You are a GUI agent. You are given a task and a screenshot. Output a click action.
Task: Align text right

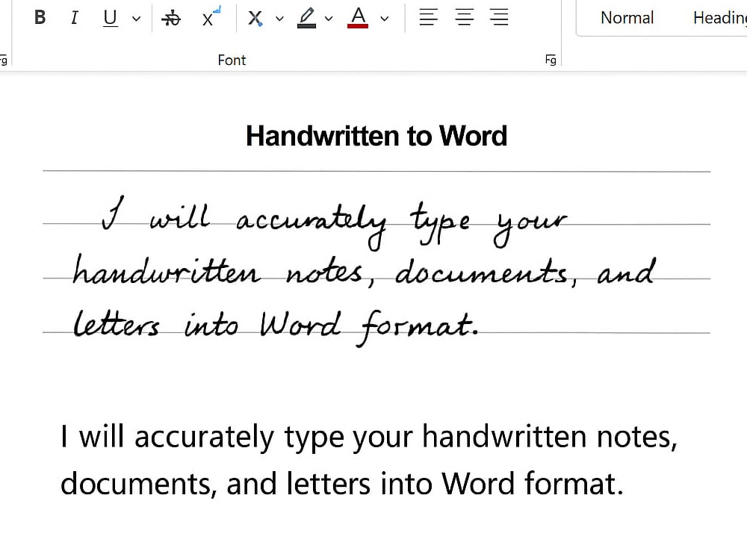499,17
